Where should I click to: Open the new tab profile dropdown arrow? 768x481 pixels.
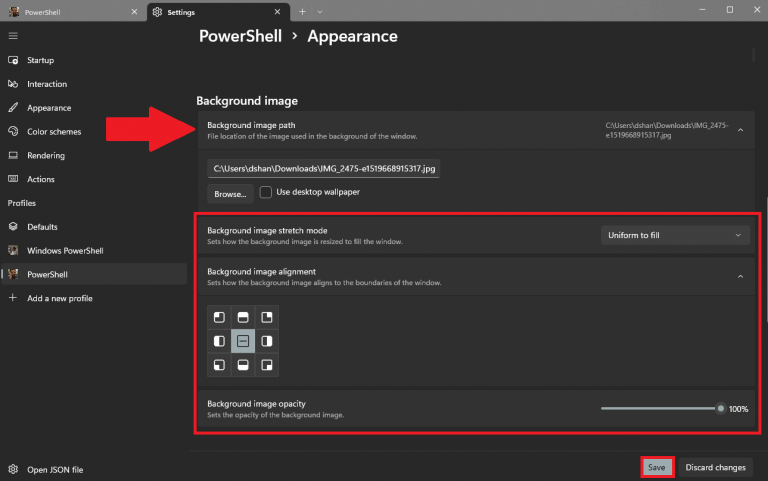(x=320, y=12)
